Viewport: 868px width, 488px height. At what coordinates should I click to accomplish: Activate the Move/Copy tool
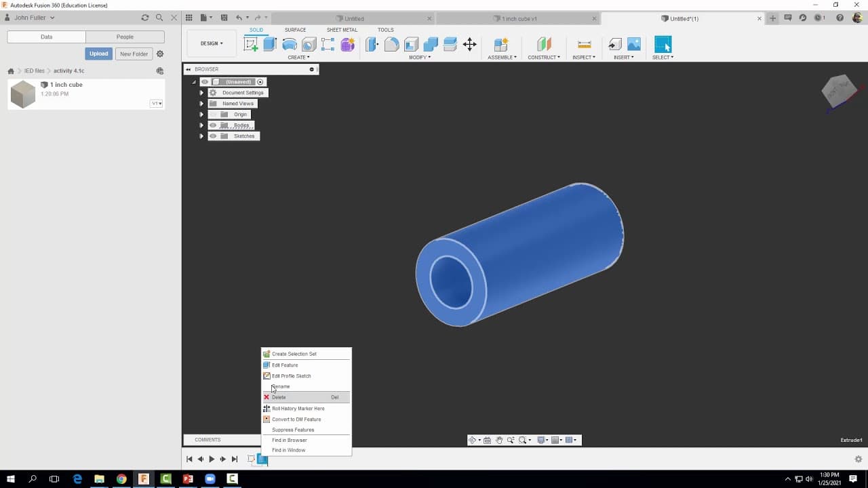point(469,45)
